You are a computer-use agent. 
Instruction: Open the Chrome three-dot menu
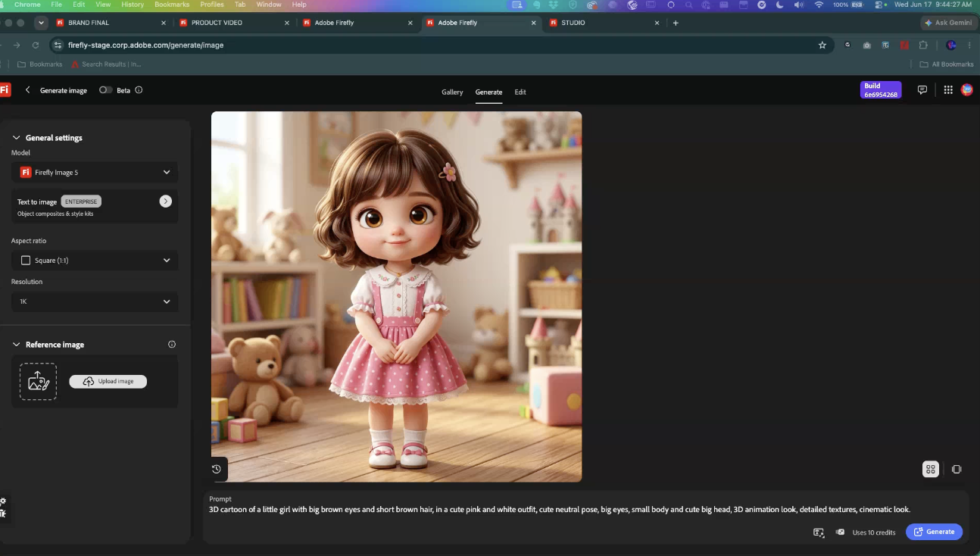click(x=969, y=45)
